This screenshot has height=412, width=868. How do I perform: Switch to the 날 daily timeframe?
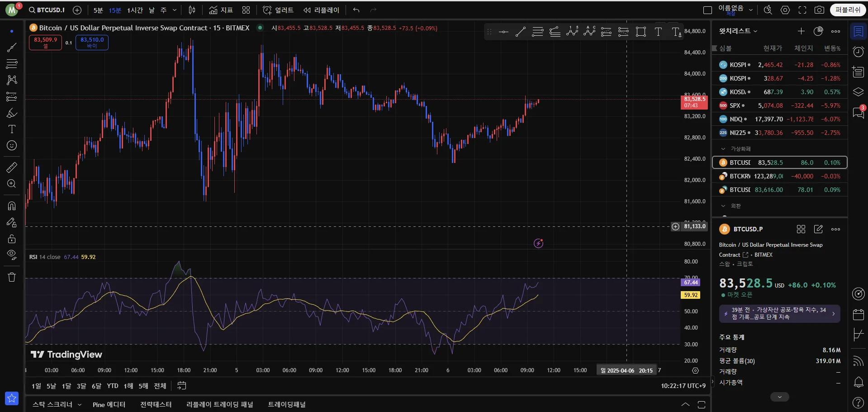[152, 10]
